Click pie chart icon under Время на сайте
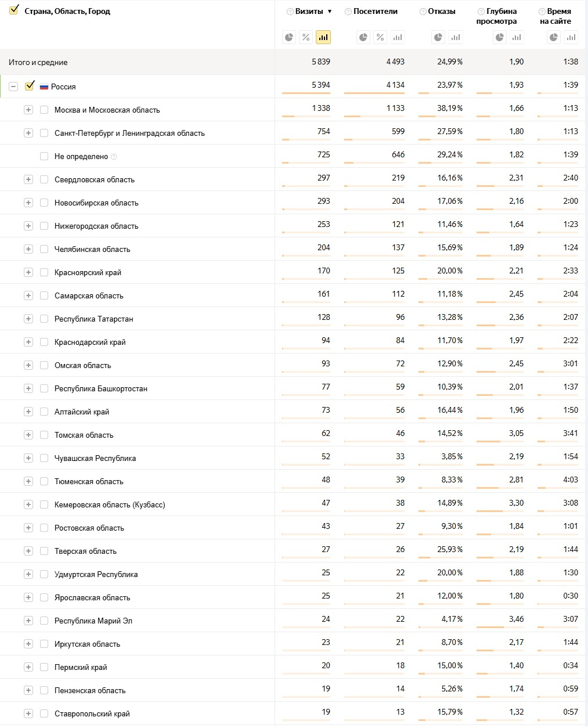The image size is (588, 728). point(554,38)
